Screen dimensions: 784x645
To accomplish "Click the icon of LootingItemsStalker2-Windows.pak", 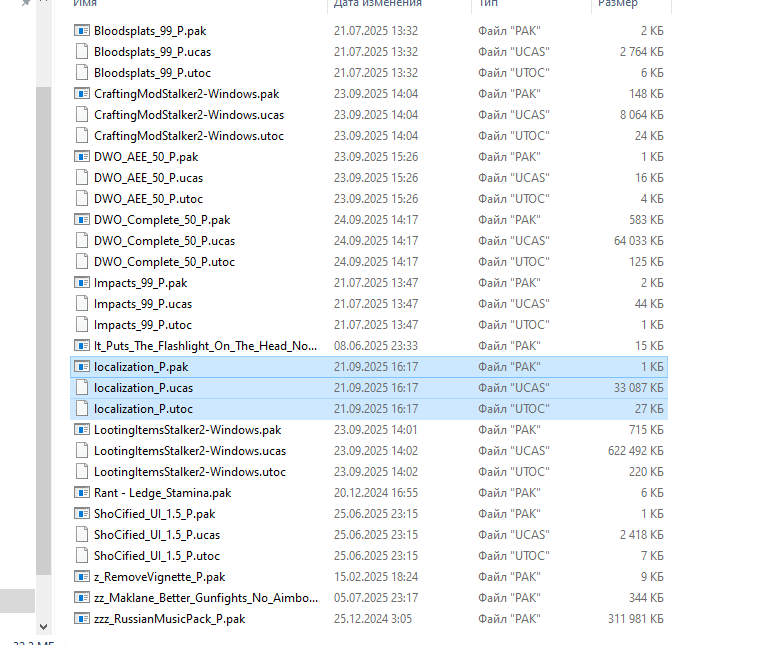I will click(82, 430).
